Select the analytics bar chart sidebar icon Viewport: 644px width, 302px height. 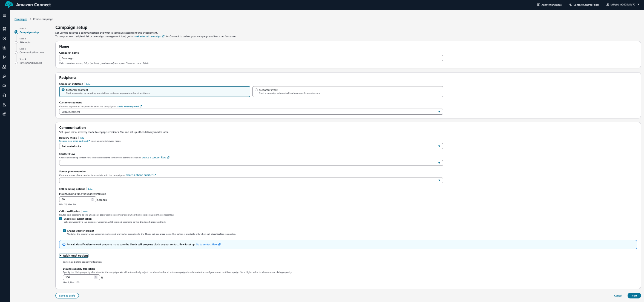4,48
